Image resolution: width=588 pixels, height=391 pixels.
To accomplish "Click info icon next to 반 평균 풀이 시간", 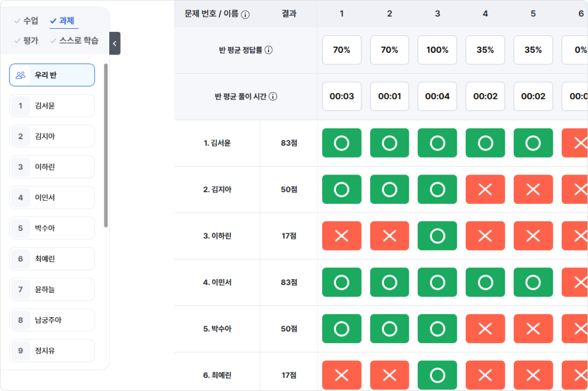I will point(273,97).
